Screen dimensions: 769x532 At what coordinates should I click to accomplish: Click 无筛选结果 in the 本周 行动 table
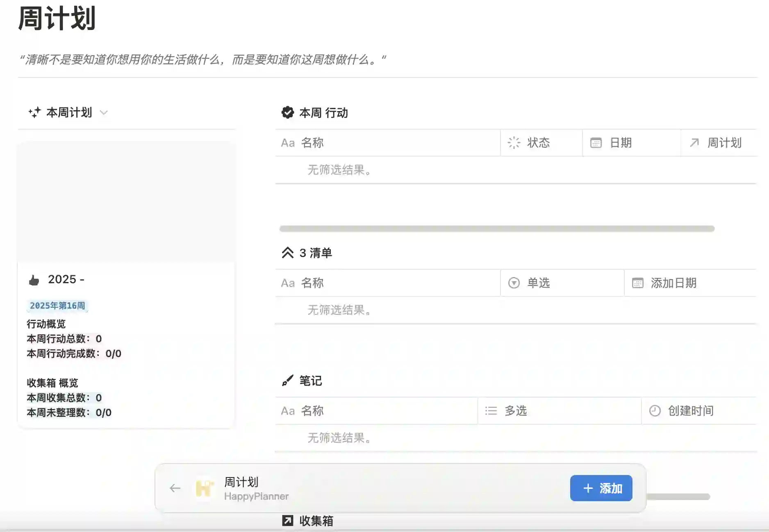339,170
